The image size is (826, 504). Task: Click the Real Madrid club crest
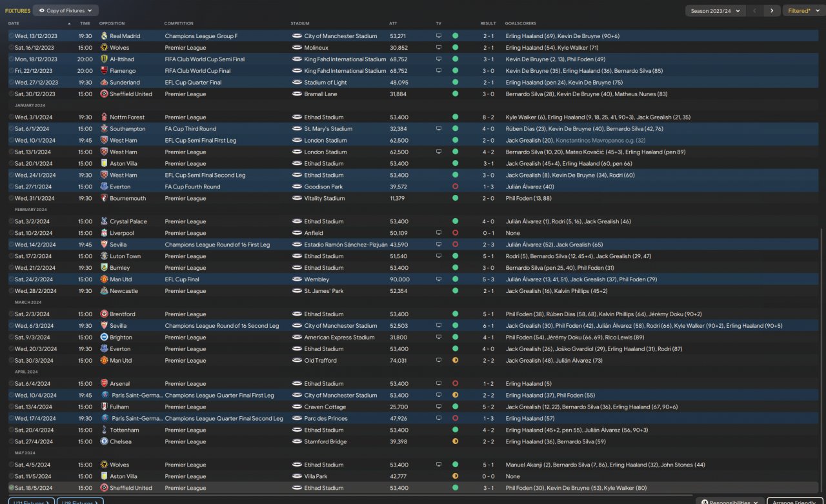[x=105, y=36]
